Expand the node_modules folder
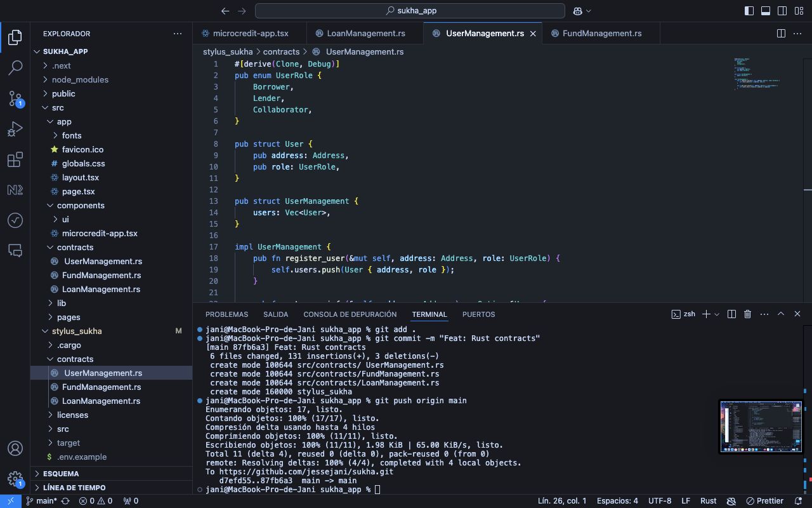The image size is (812, 508). point(111,79)
